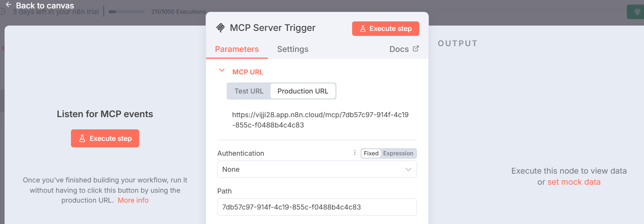Click the info icon beside trial notice
The image size is (644, 224).
pos(2,12)
